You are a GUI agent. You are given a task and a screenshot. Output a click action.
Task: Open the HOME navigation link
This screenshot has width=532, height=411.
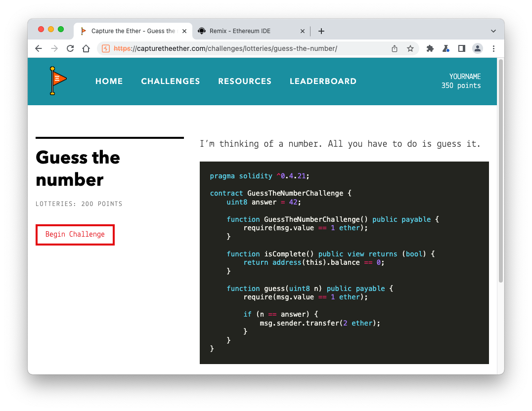click(x=109, y=82)
